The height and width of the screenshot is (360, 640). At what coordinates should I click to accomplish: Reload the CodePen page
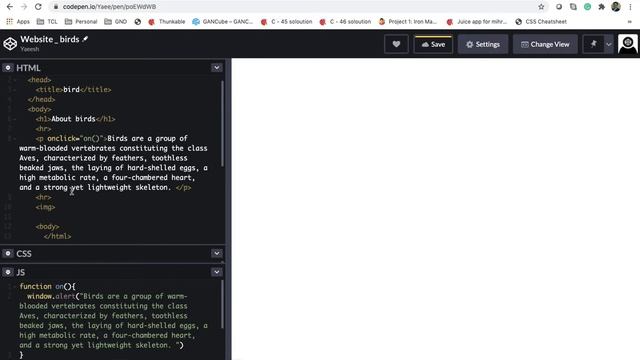click(x=38, y=7)
